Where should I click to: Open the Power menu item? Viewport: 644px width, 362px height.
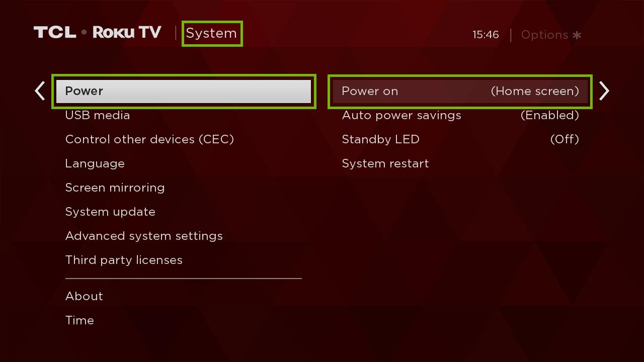pyautogui.click(x=184, y=91)
